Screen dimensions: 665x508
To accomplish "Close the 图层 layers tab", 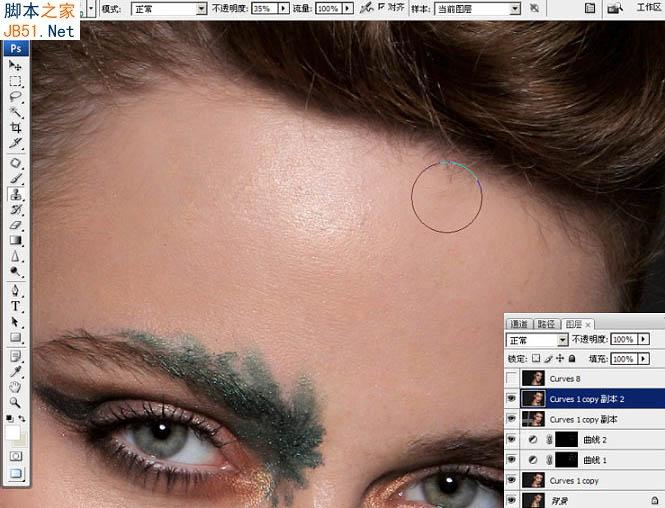I will [x=588, y=325].
